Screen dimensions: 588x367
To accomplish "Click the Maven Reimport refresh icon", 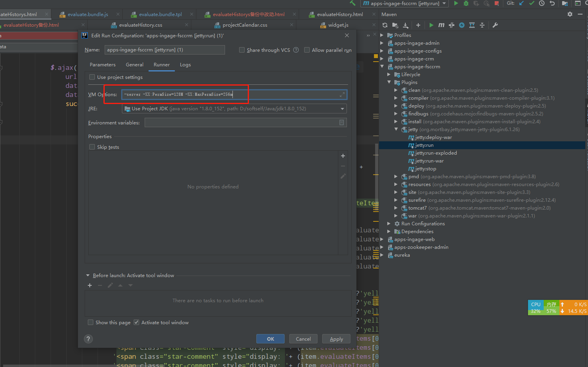I will click(x=385, y=25).
